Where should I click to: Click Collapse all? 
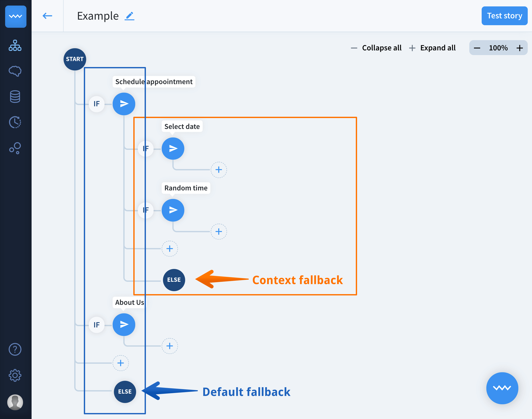click(x=376, y=48)
